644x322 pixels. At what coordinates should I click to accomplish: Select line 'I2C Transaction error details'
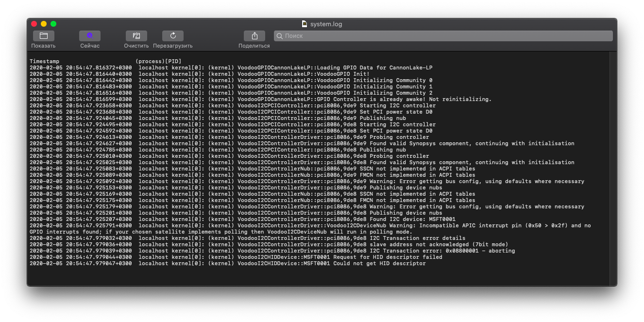coord(247,238)
